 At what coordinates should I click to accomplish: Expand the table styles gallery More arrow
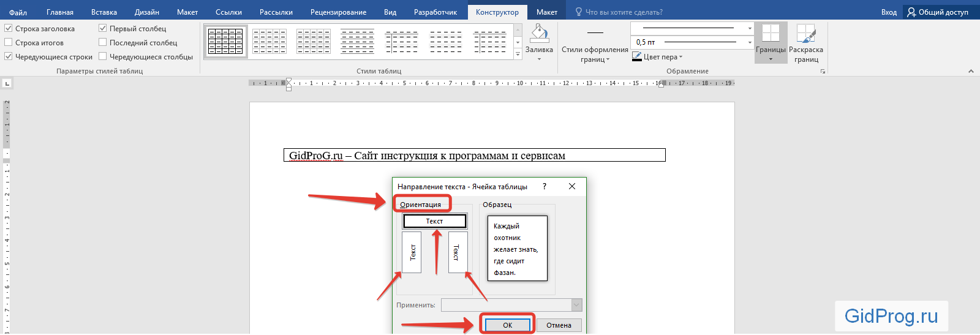tap(518, 54)
